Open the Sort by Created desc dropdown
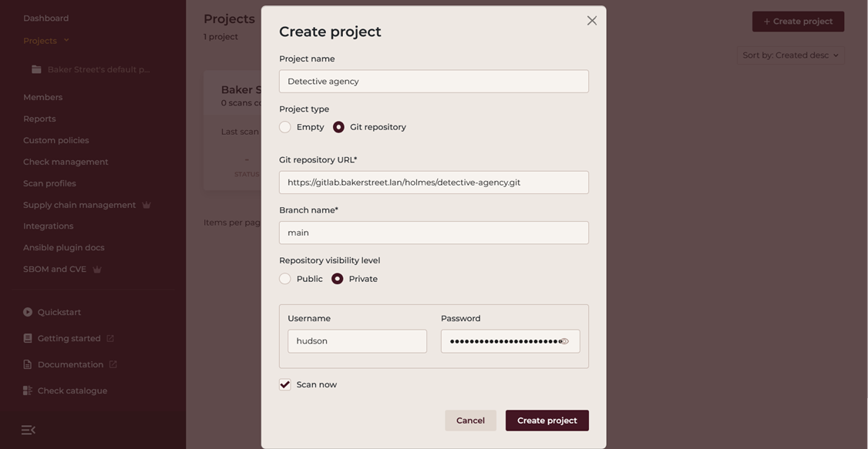Image resolution: width=868 pixels, height=449 pixels. pos(790,55)
